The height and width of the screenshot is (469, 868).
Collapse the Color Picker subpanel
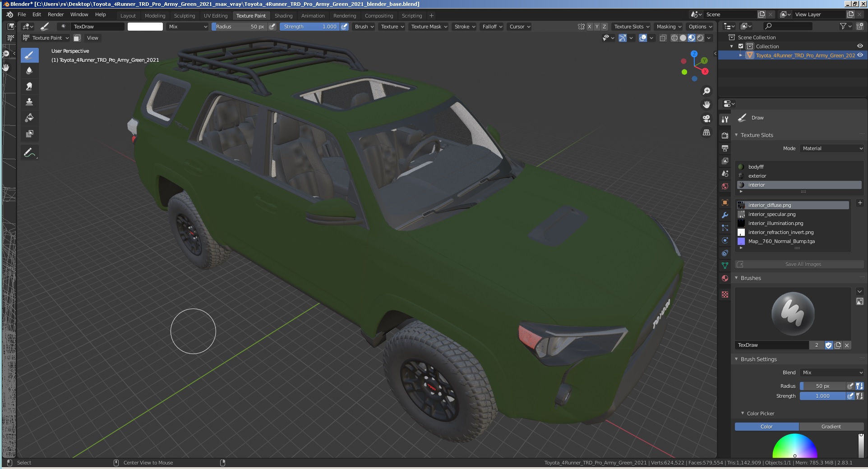click(x=743, y=414)
